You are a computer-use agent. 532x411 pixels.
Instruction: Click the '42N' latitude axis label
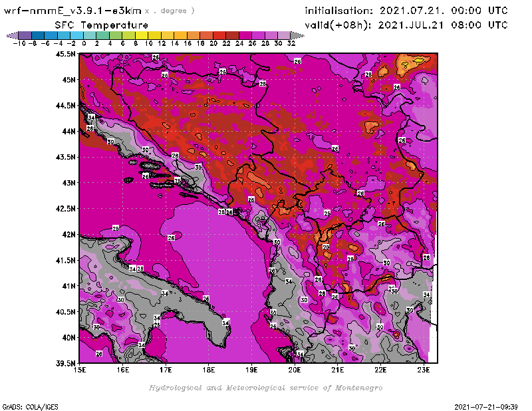[68, 235]
